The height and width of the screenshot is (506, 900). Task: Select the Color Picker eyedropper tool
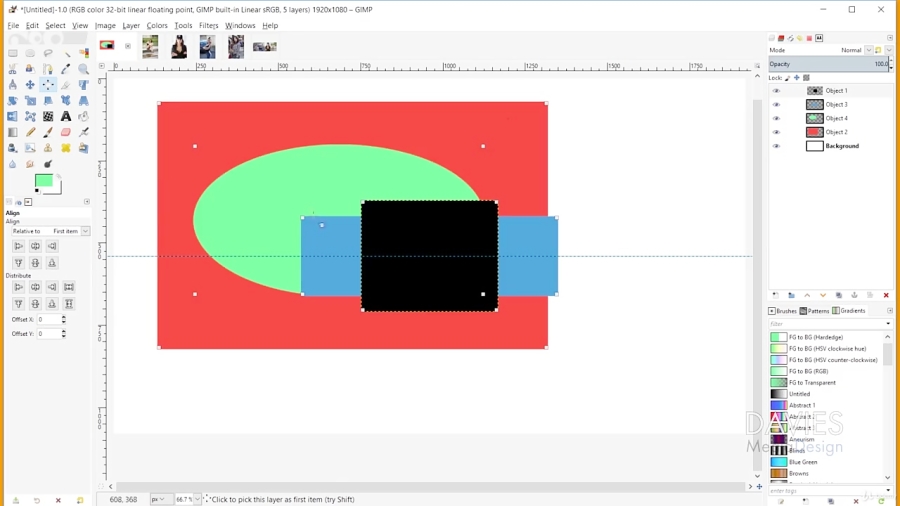[66, 69]
